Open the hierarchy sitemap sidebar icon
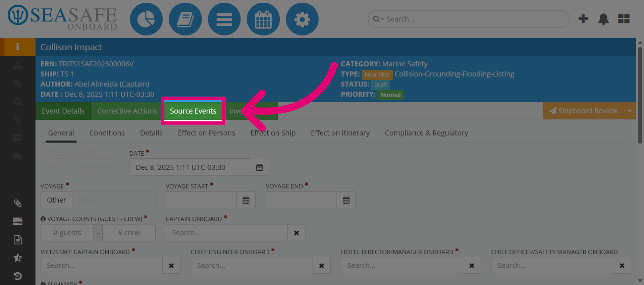Viewport: 644px width, 285px height. click(x=17, y=65)
